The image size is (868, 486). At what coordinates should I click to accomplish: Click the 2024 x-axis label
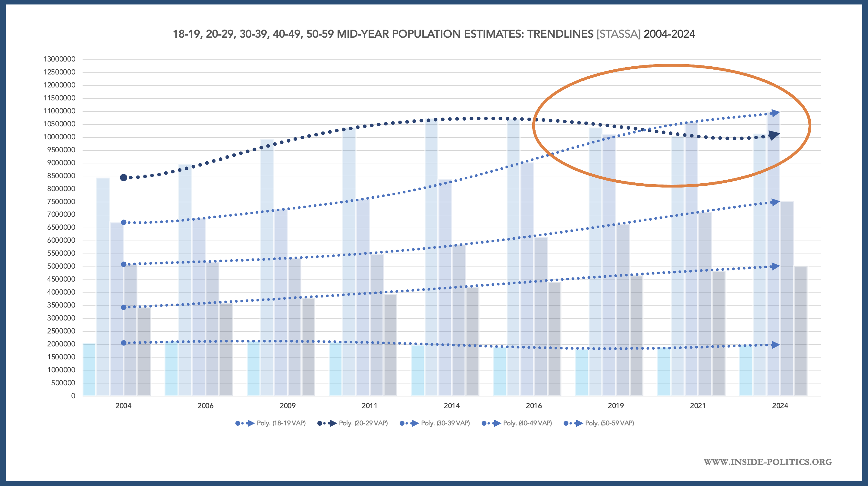780,406
